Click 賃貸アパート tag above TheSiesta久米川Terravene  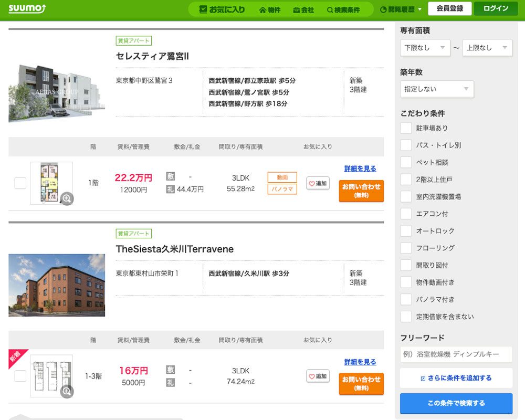click(133, 234)
